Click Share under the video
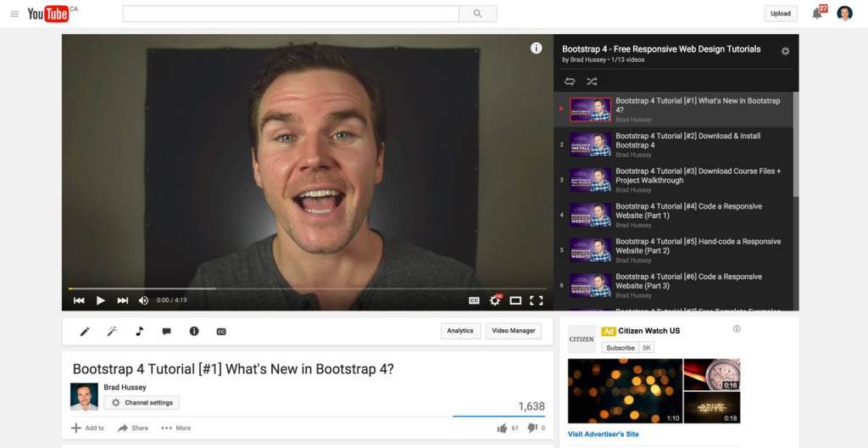 point(133,428)
